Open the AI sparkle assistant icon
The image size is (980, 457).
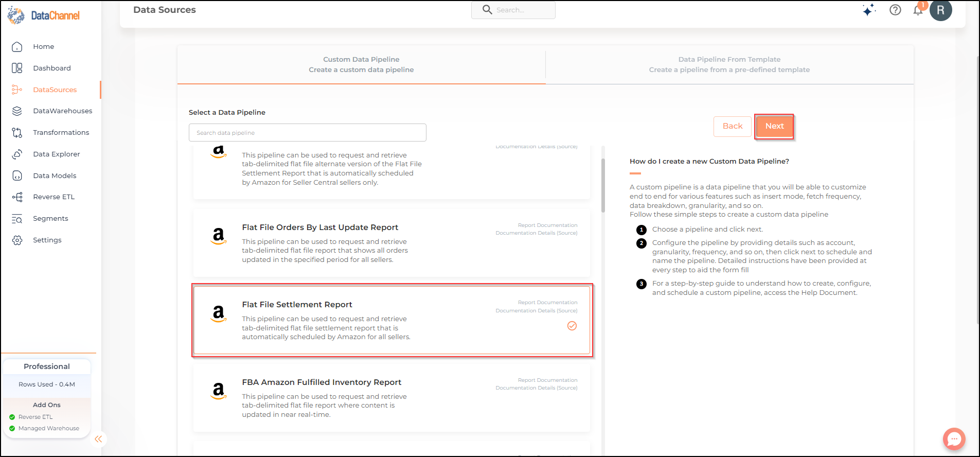(869, 10)
